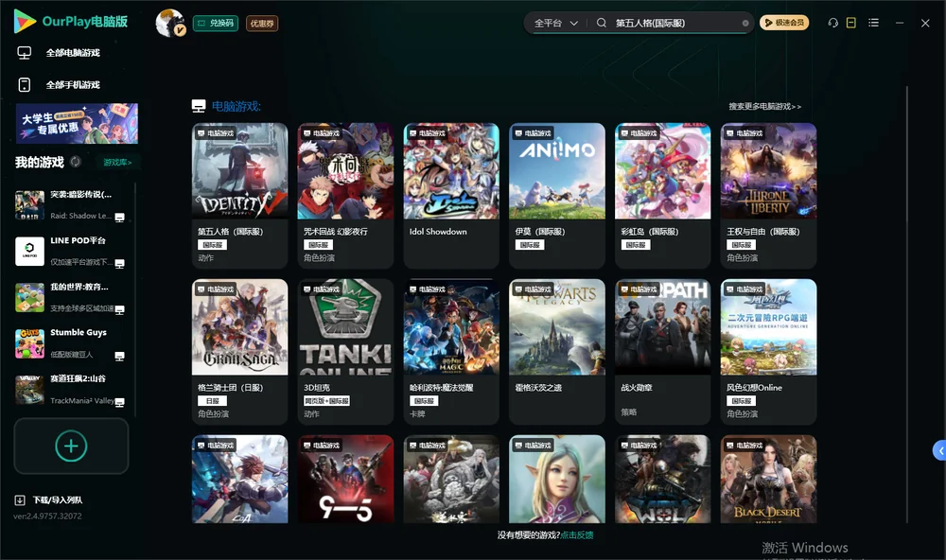Click the 点击反馈 feedback link
This screenshot has width=946, height=560.
click(x=577, y=535)
